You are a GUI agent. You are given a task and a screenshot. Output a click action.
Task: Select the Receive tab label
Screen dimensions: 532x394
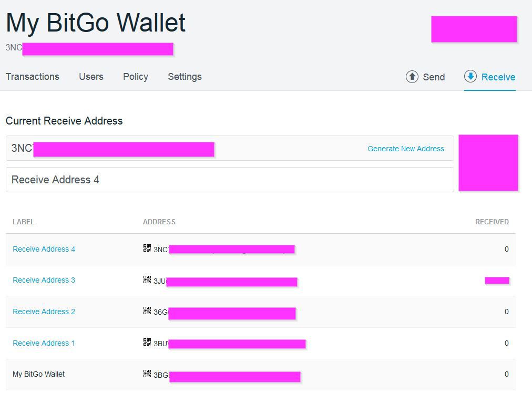498,77
